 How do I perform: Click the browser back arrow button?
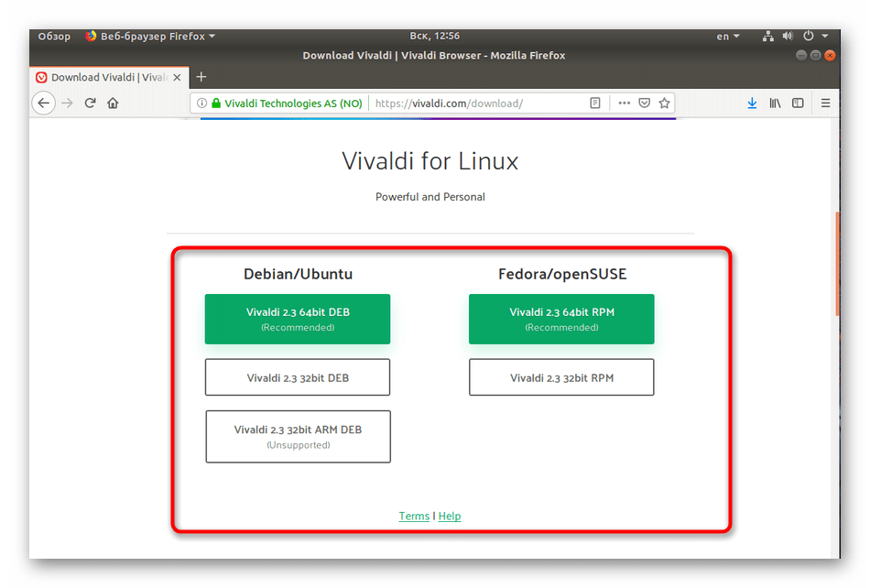pyautogui.click(x=42, y=103)
